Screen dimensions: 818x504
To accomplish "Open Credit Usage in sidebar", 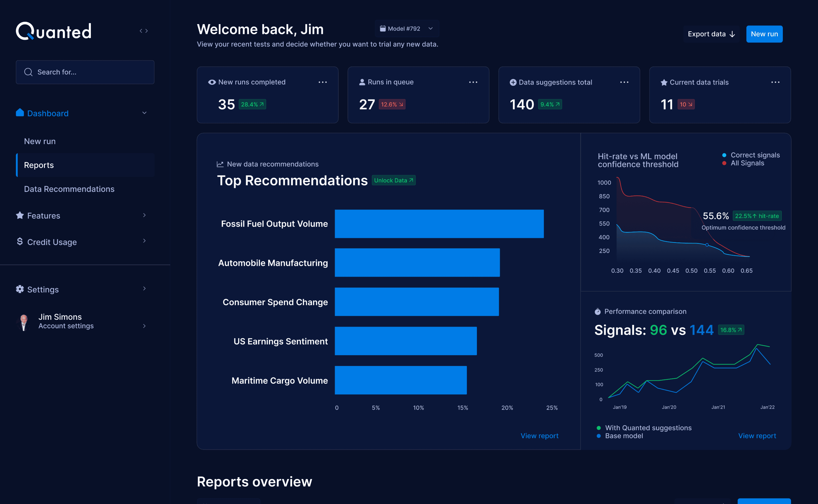I will click(x=52, y=242).
